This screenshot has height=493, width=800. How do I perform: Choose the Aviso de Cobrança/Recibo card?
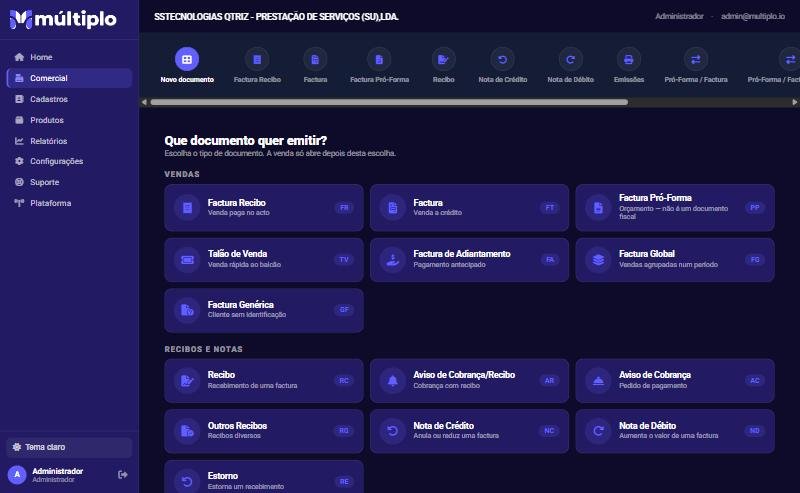[x=469, y=381]
